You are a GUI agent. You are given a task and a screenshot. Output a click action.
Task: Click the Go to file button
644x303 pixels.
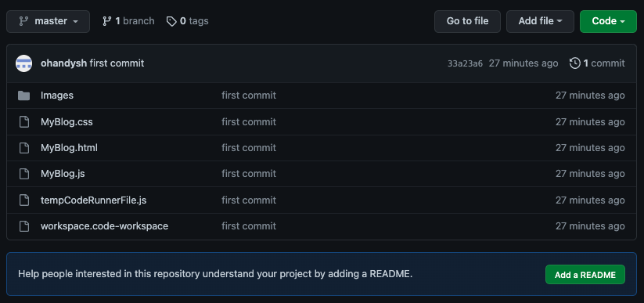(x=467, y=21)
